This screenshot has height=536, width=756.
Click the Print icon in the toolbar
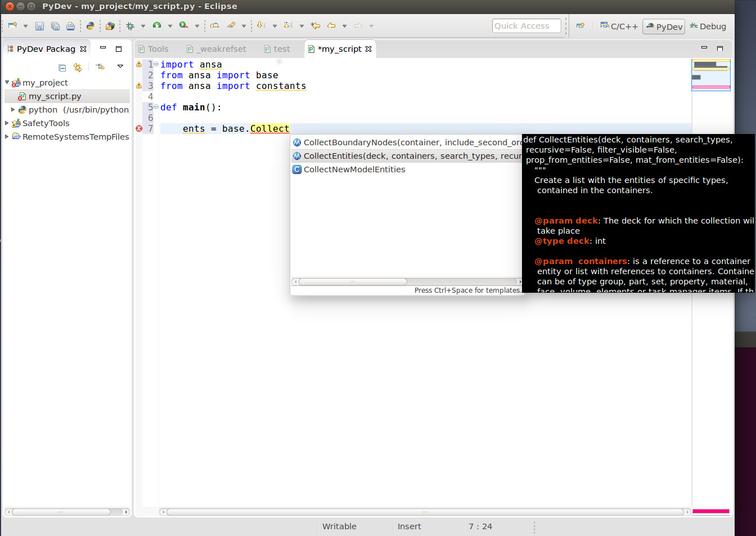70,26
